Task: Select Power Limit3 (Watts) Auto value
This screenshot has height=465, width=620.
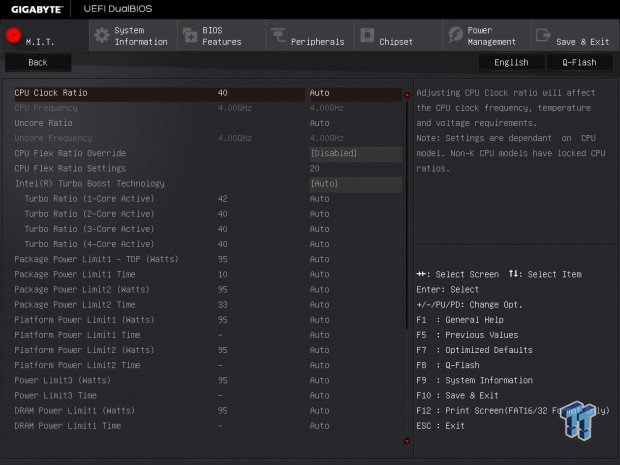Action: [x=319, y=380]
